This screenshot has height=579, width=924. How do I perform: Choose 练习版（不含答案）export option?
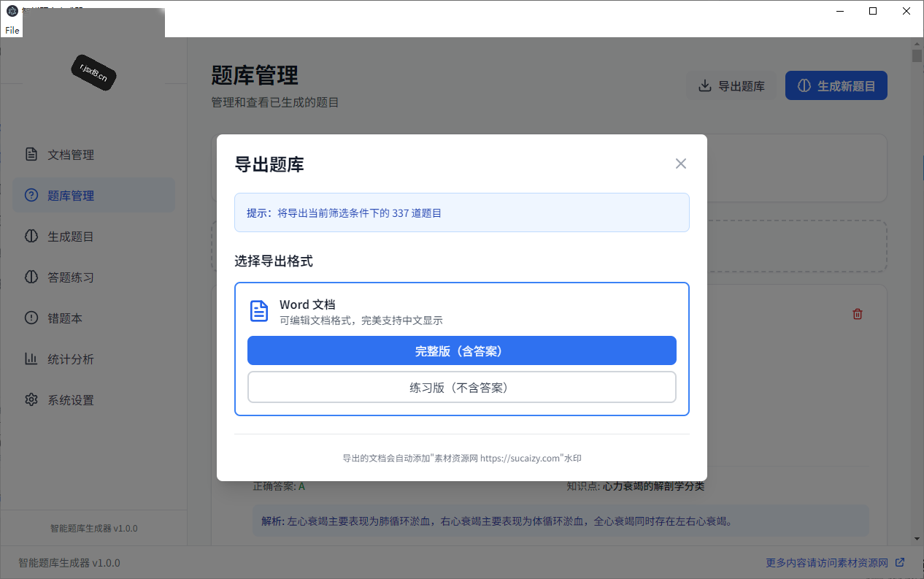461,387
